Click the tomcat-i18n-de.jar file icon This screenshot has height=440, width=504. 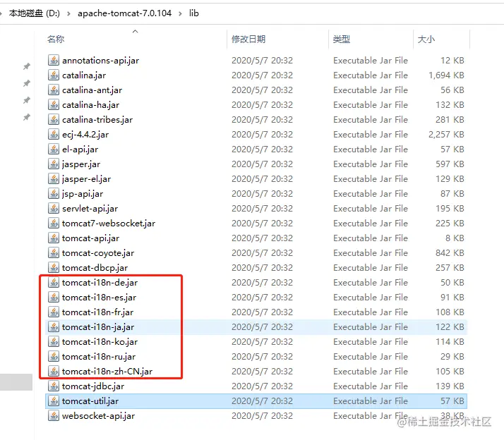point(54,282)
